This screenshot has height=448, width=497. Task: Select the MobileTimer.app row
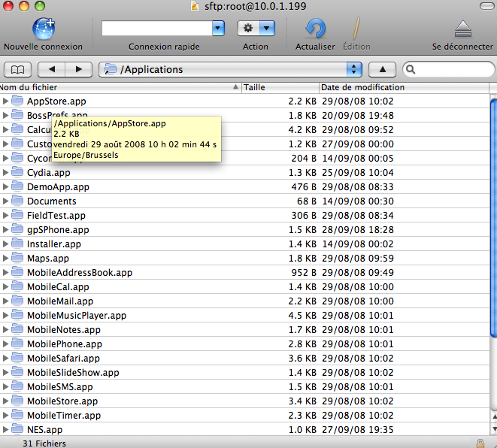coord(244,415)
